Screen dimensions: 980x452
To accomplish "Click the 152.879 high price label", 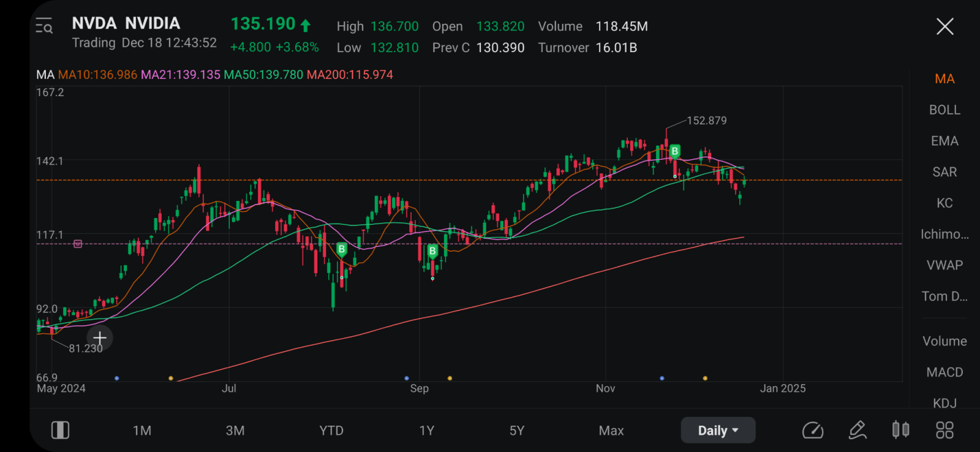I will 707,121.
